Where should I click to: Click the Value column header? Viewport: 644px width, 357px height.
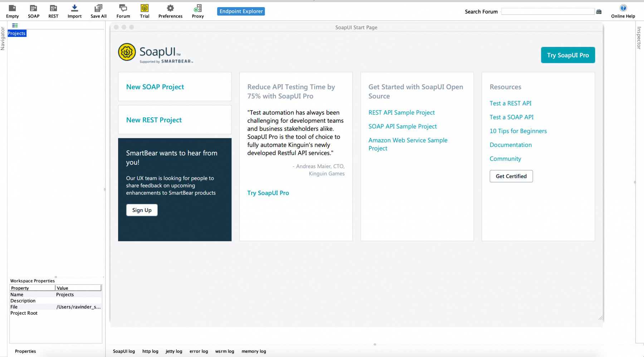click(78, 288)
